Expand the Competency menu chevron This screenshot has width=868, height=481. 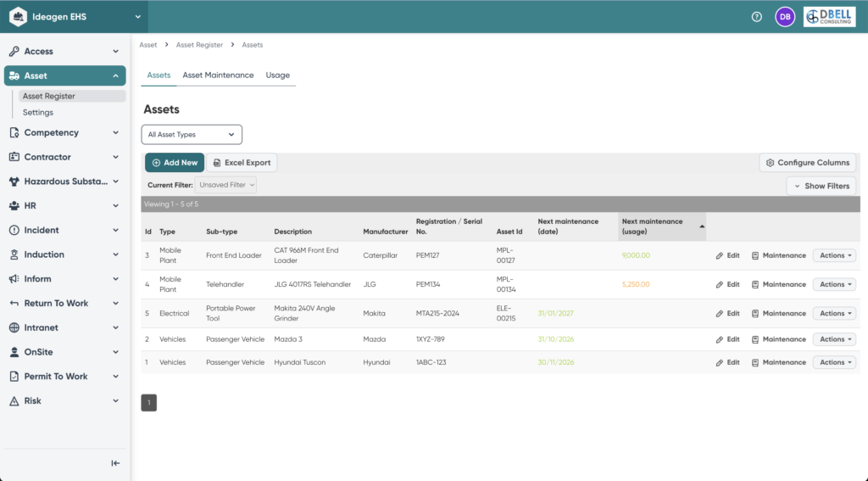click(115, 132)
